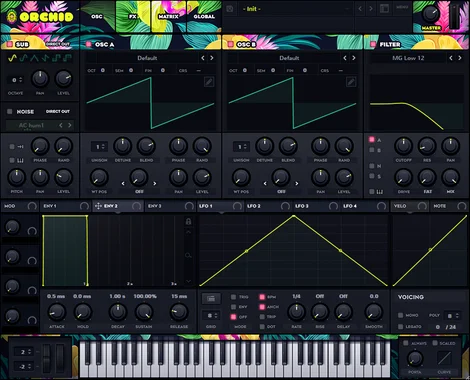
Task: Select the previous filter type arrow
Action: point(451,58)
